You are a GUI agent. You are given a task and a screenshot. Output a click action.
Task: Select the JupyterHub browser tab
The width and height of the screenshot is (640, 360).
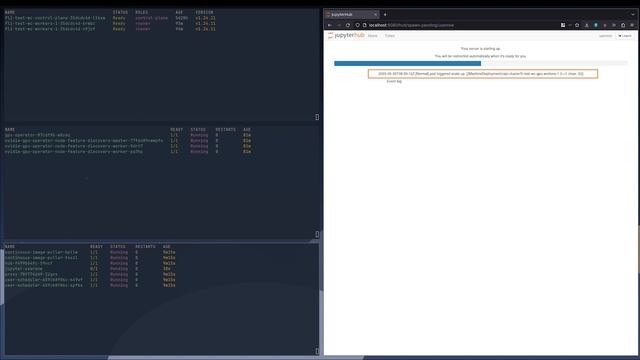(351, 15)
